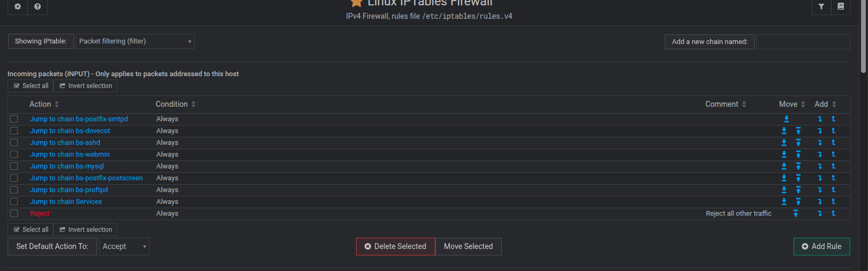Add rule above Services jump
Image resolution: width=868 pixels, height=271 pixels.
(834, 202)
